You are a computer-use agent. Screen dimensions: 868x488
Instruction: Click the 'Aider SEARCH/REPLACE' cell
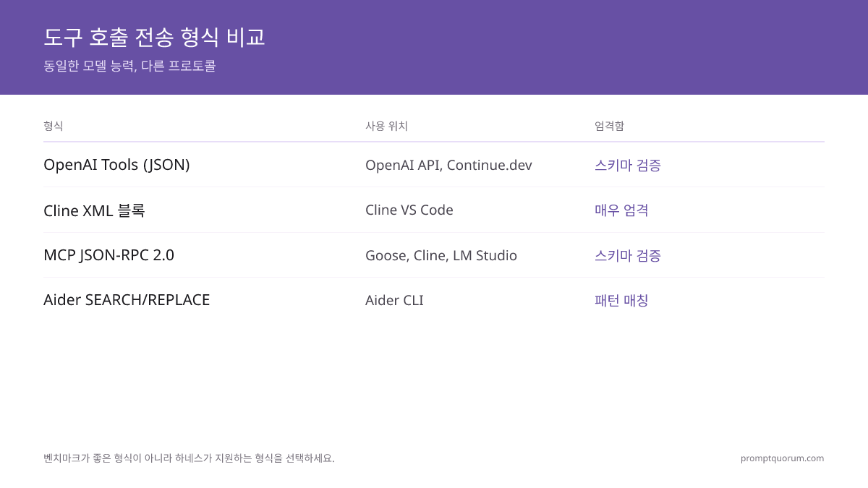click(x=127, y=300)
